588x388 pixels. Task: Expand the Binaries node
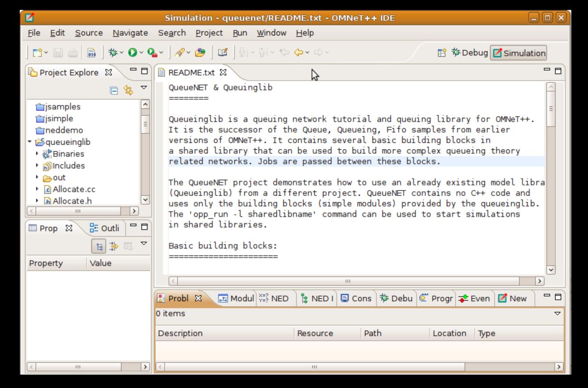pos(38,154)
